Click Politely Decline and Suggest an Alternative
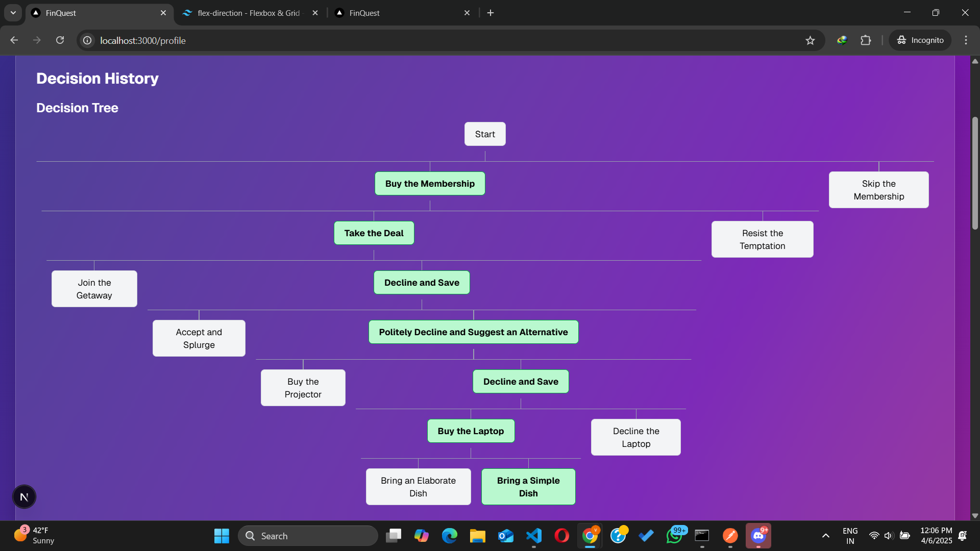The height and width of the screenshot is (551, 980). point(473,332)
